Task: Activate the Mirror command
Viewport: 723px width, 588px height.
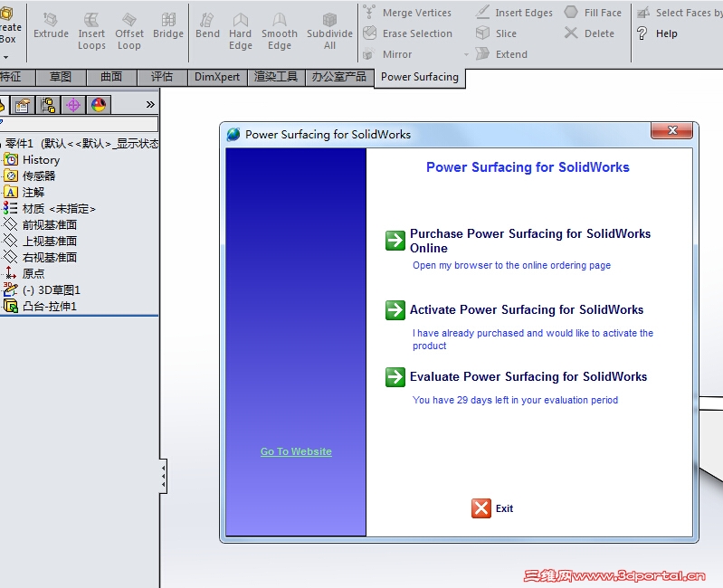Action: coord(387,54)
